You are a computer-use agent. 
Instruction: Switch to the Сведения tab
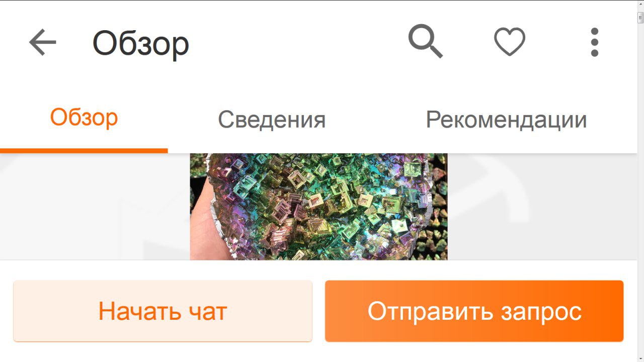click(272, 120)
